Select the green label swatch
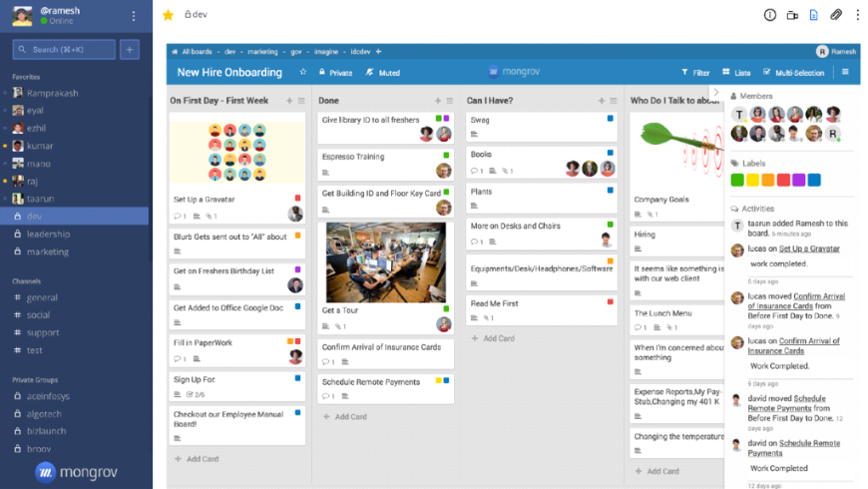Image resolution: width=868 pixels, height=489 pixels. 737,180
